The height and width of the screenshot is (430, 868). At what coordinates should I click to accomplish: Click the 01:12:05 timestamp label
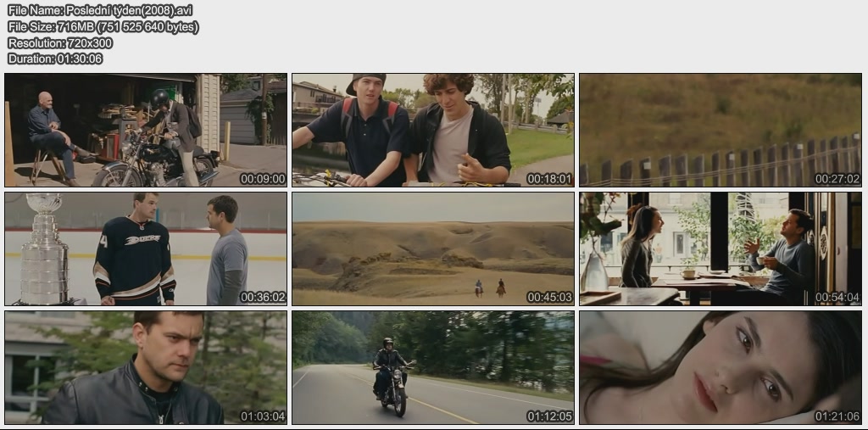(550, 416)
